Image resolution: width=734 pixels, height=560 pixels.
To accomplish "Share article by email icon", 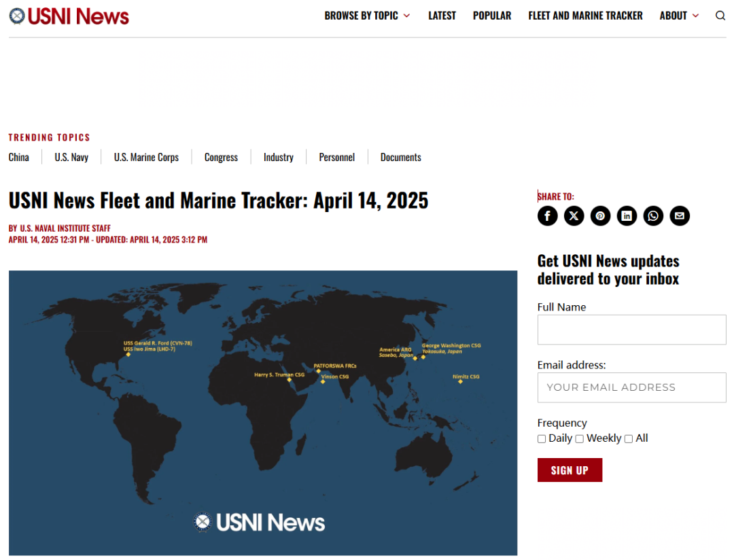I will click(x=680, y=216).
